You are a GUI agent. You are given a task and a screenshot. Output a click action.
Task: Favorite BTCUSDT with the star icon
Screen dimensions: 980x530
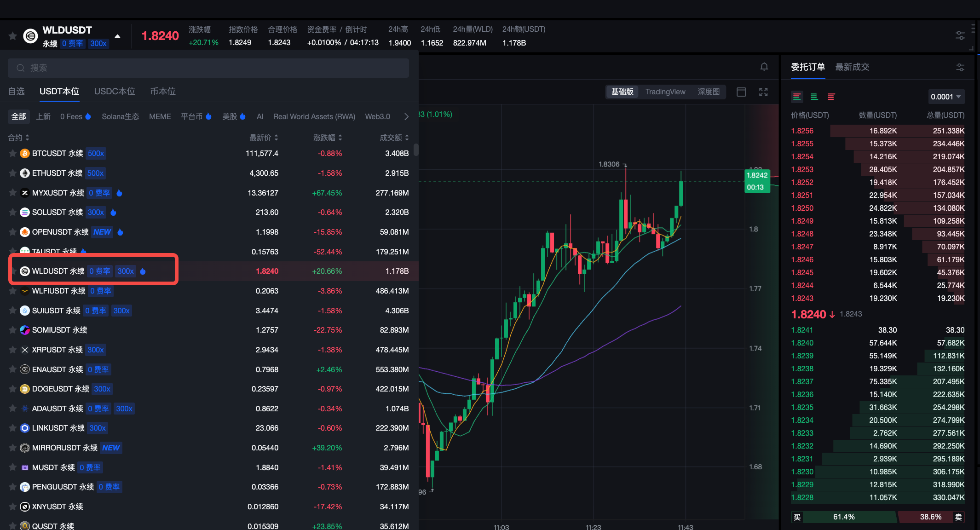(13, 153)
